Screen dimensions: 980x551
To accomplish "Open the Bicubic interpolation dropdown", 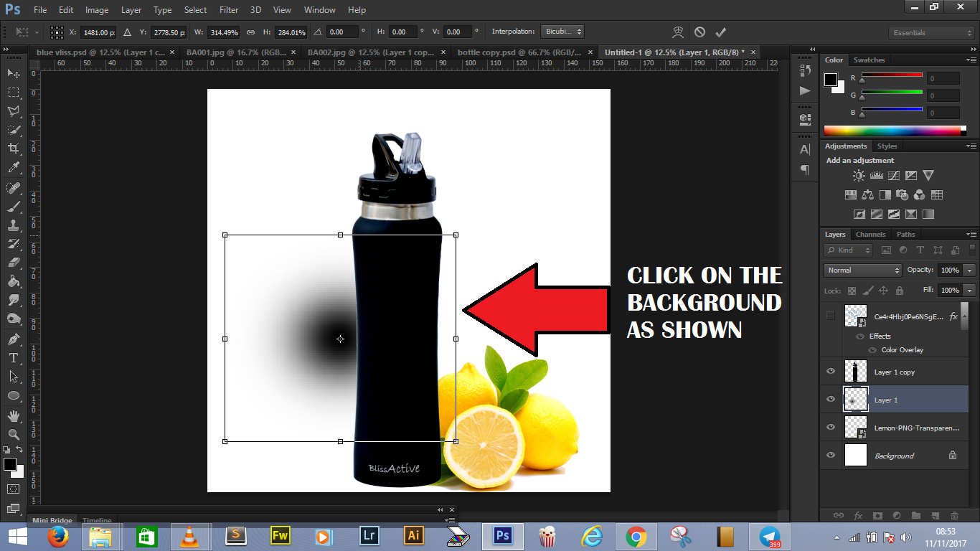I will (562, 32).
